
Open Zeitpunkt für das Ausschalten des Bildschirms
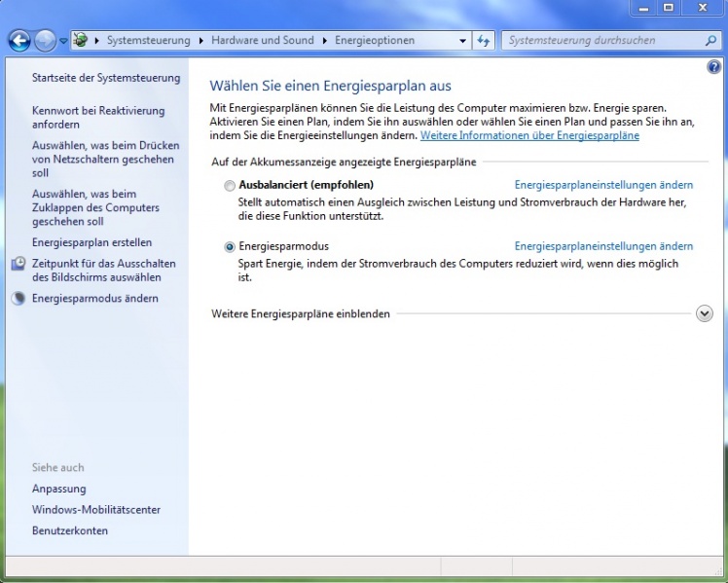coord(104,271)
